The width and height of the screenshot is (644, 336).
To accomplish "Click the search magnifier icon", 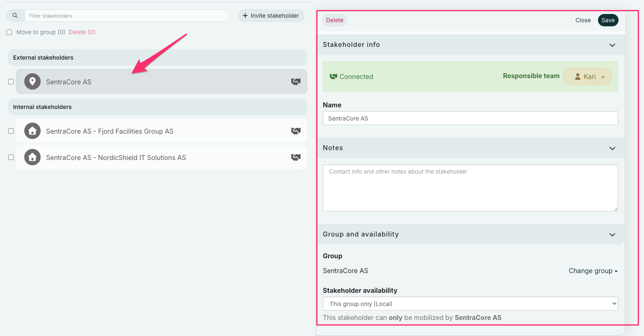I will [15, 16].
